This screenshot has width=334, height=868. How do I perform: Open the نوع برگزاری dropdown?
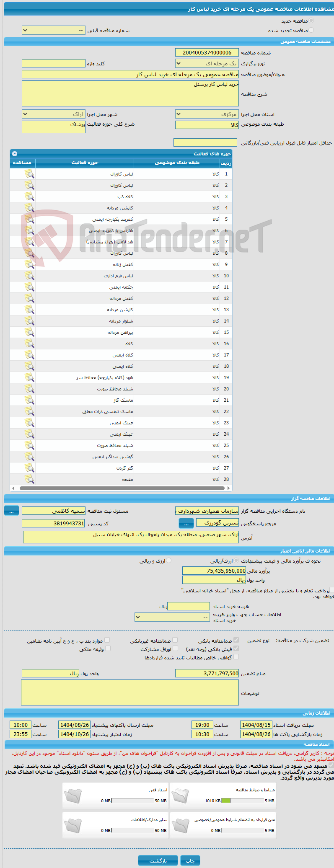click(x=207, y=64)
